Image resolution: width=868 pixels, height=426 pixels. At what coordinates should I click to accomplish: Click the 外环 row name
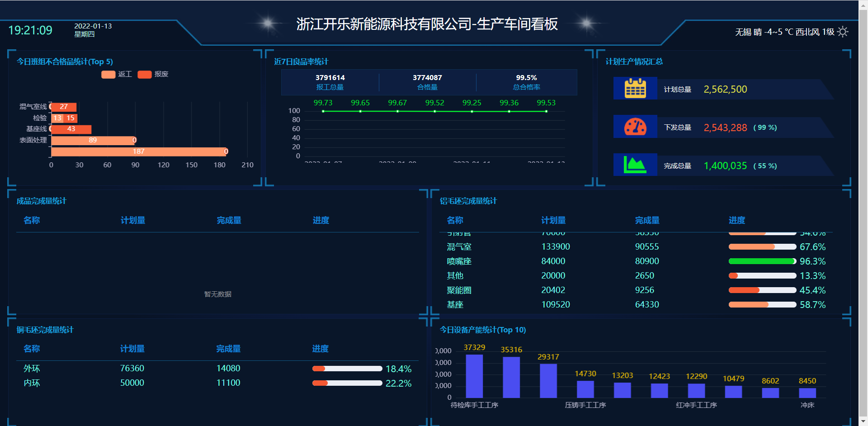click(32, 369)
